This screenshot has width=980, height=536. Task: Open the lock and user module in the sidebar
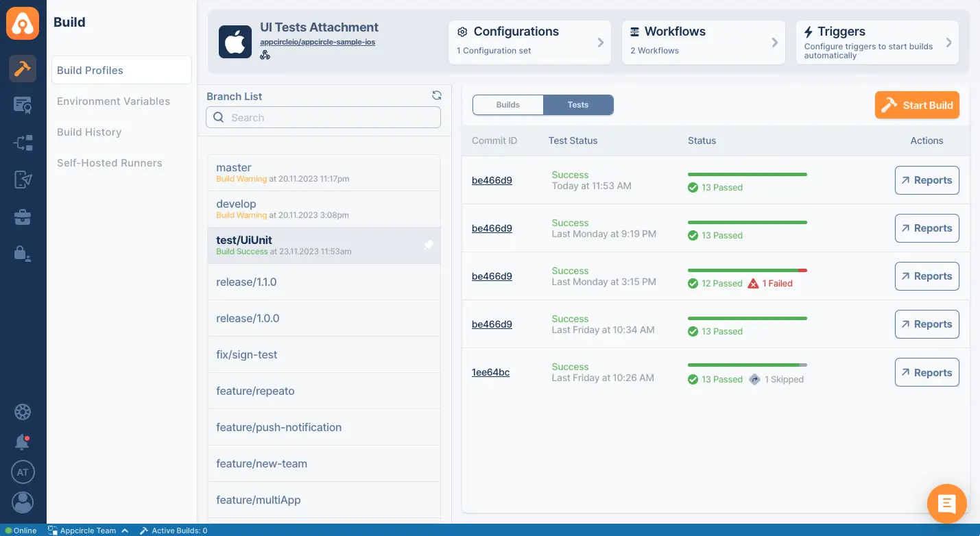point(23,254)
